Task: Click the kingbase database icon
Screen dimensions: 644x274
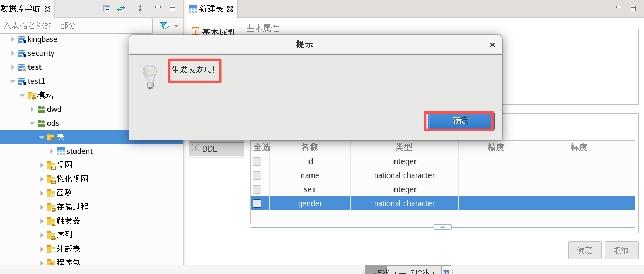Action: 22,39
